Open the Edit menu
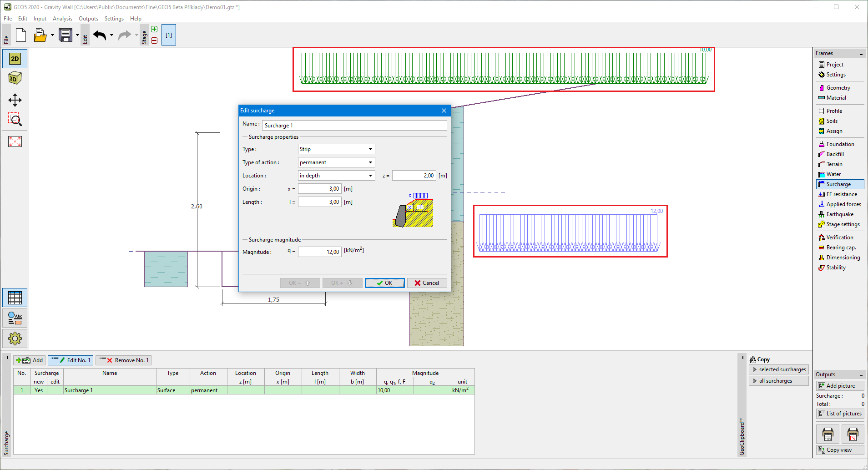The width and height of the screenshot is (868, 470). tap(23, 19)
